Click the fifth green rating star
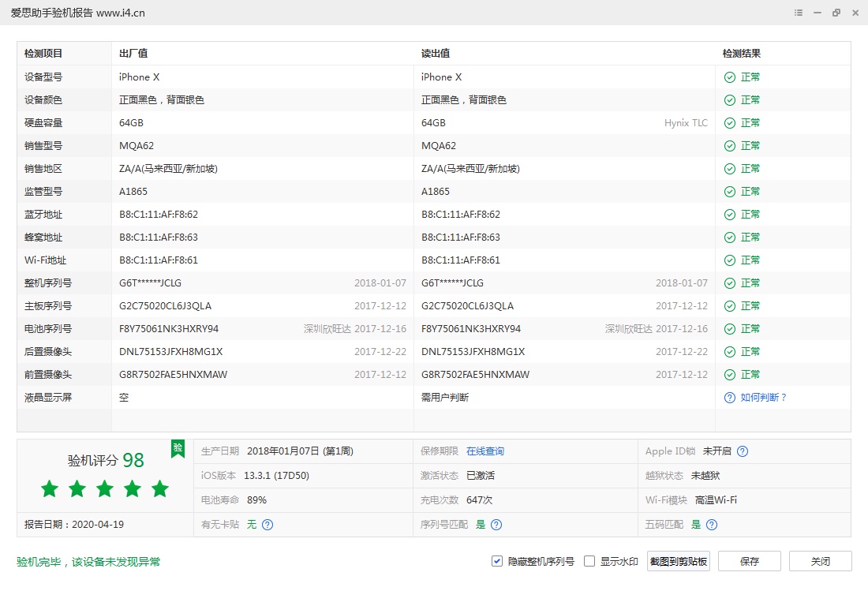868x591 pixels. coord(160,488)
